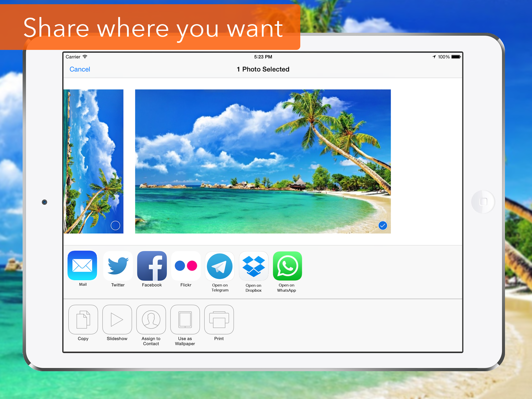Click the Wi-Fi status icon
532x399 pixels.
click(x=85, y=57)
